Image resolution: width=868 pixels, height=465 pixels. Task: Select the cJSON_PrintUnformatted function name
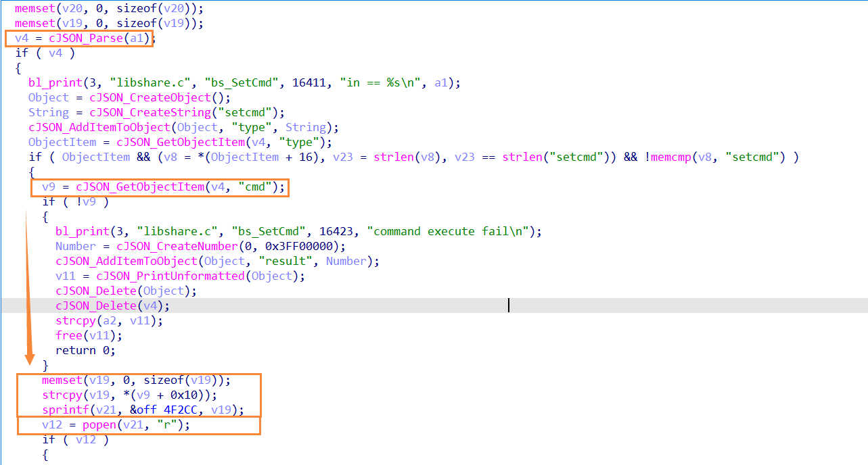170,276
